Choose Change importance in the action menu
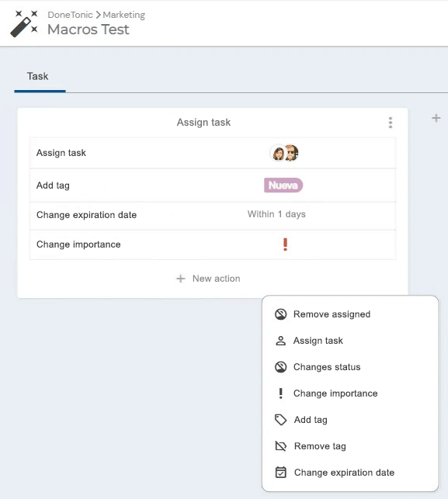The height and width of the screenshot is (499, 448). 335,393
